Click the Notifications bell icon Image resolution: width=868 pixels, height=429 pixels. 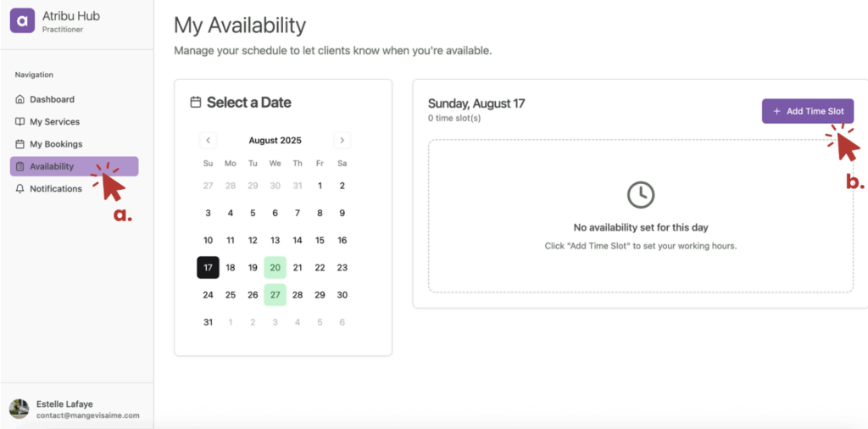click(x=20, y=189)
